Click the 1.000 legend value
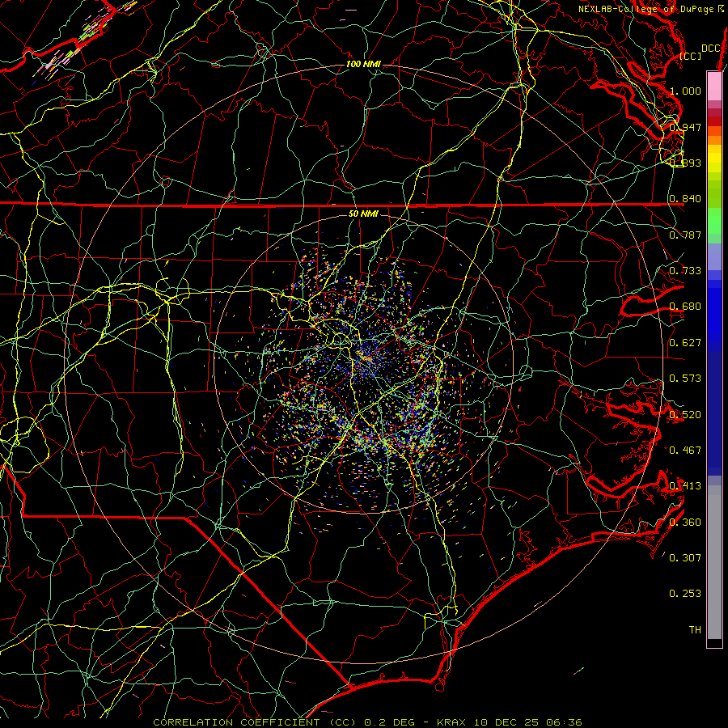Viewport: 728px width, 728px height. pyautogui.click(x=685, y=91)
